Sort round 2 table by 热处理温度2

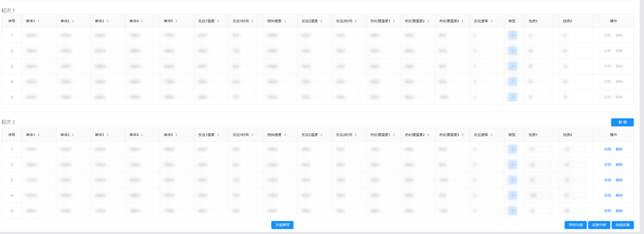click(x=428, y=135)
